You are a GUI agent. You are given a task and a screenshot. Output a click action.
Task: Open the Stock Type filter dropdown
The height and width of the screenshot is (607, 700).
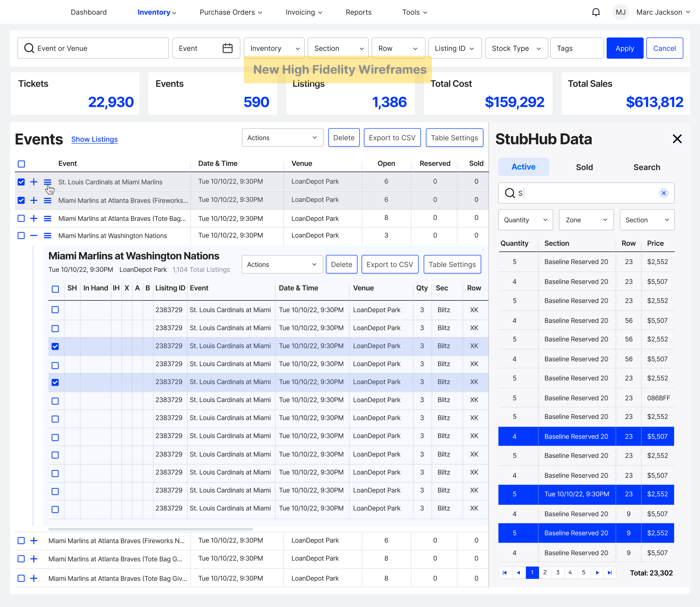pos(516,48)
